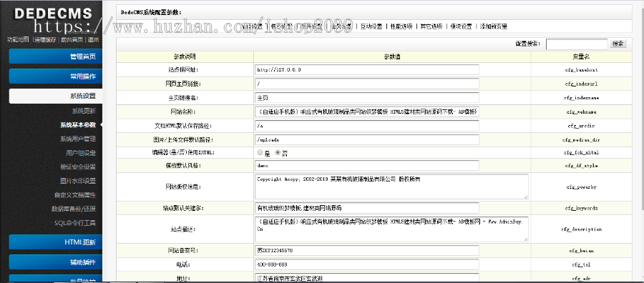The image size is (644, 283).
Task: Open the 功能地图 link in header
Action: (18, 40)
